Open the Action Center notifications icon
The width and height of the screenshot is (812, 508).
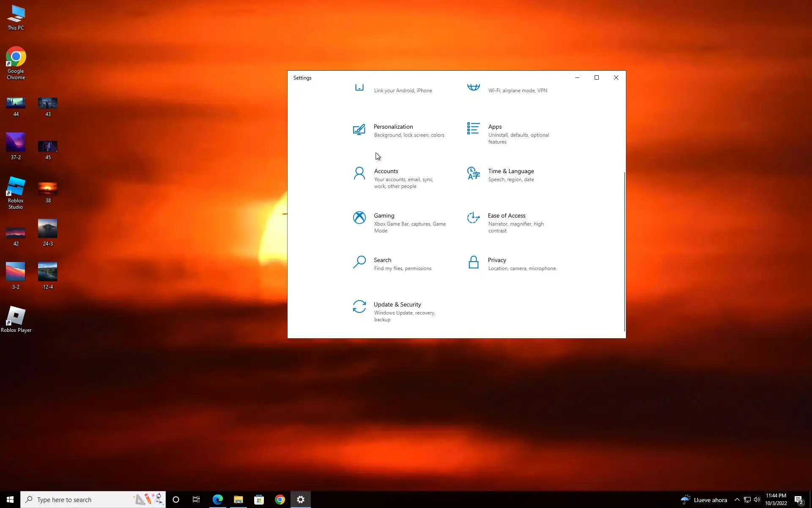point(798,500)
